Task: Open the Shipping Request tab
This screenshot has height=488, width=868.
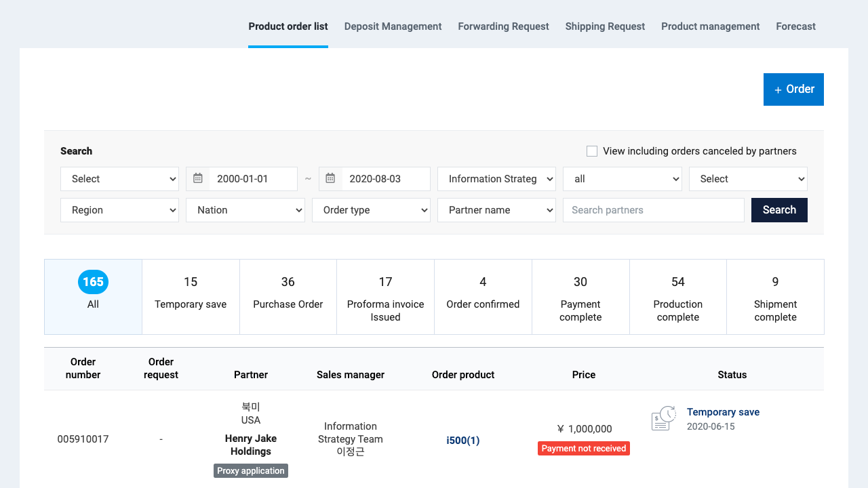Action: tap(605, 26)
